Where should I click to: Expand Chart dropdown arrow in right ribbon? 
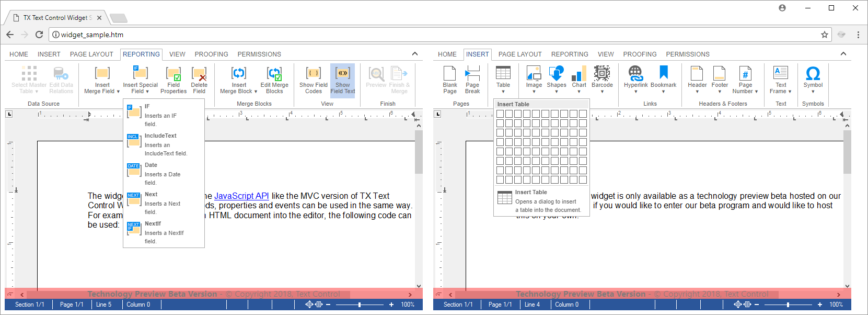[x=579, y=92]
